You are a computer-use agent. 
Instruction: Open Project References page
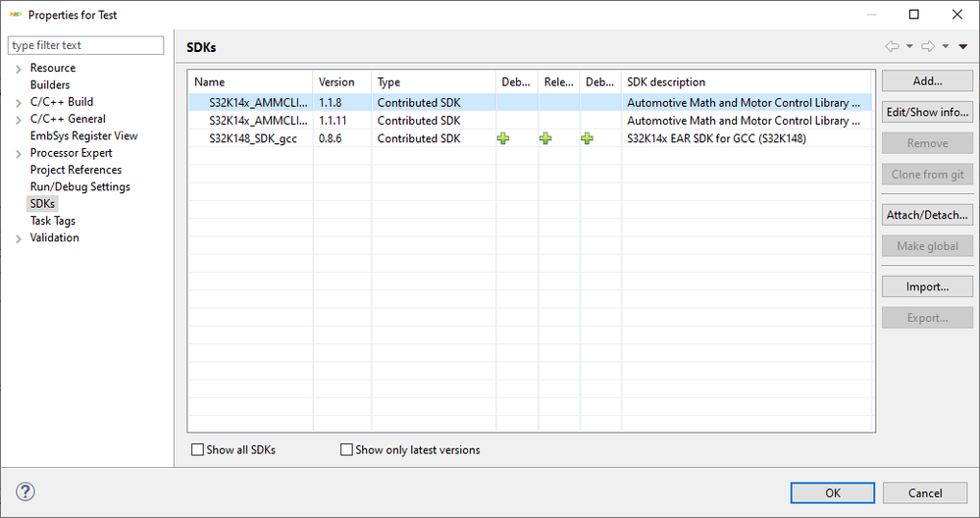pos(76,170)
